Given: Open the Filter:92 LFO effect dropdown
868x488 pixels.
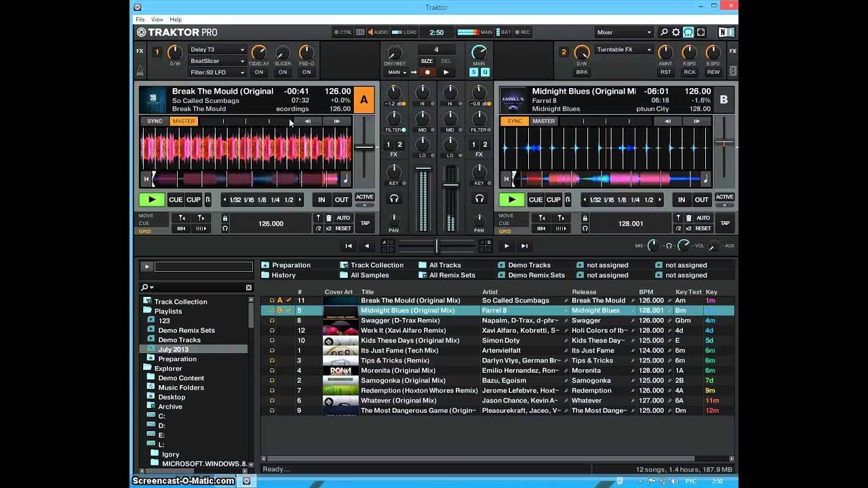Looking at the screenshot, I should pyautogui.click(x=217, y=72).
